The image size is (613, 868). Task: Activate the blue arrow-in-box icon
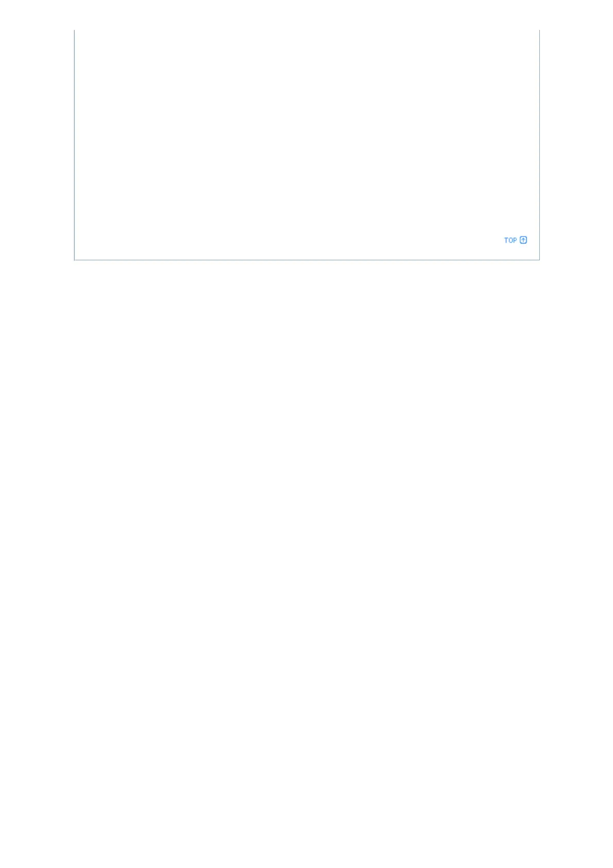point(523,240)
